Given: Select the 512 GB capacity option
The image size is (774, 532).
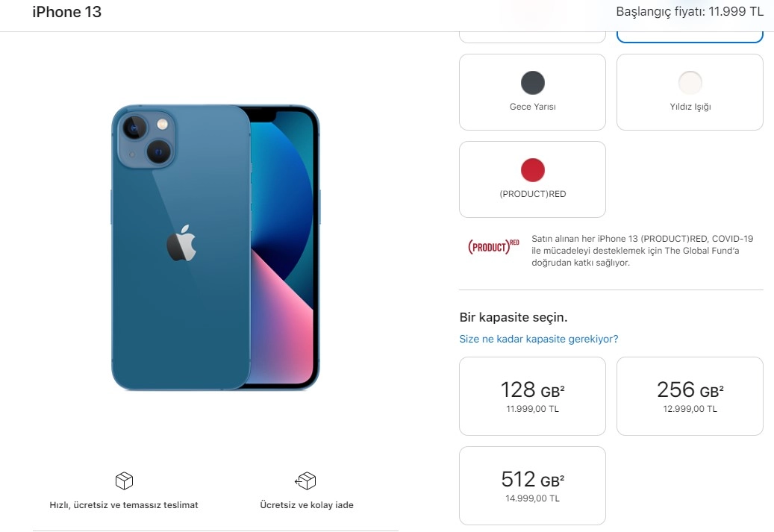Looking at the screenshot, I should (532, 486).
